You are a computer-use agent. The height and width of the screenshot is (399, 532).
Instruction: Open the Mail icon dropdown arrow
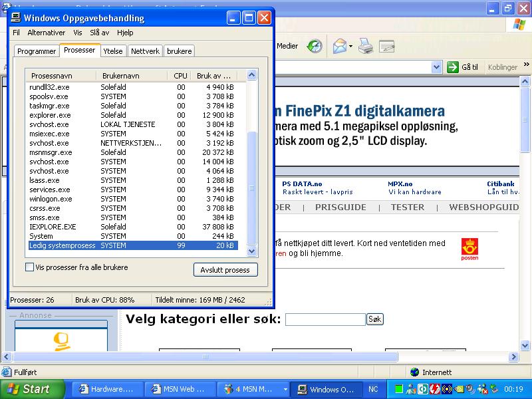point(351,47)
